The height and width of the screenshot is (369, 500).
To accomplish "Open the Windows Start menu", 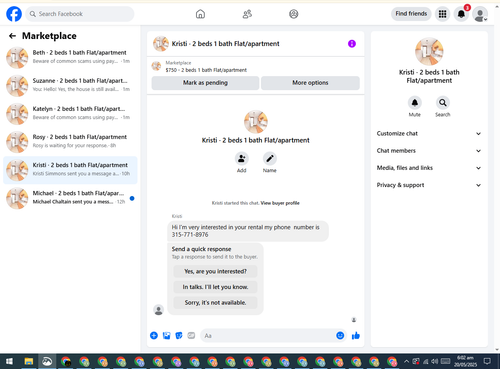I will click(x=10, y=361).
